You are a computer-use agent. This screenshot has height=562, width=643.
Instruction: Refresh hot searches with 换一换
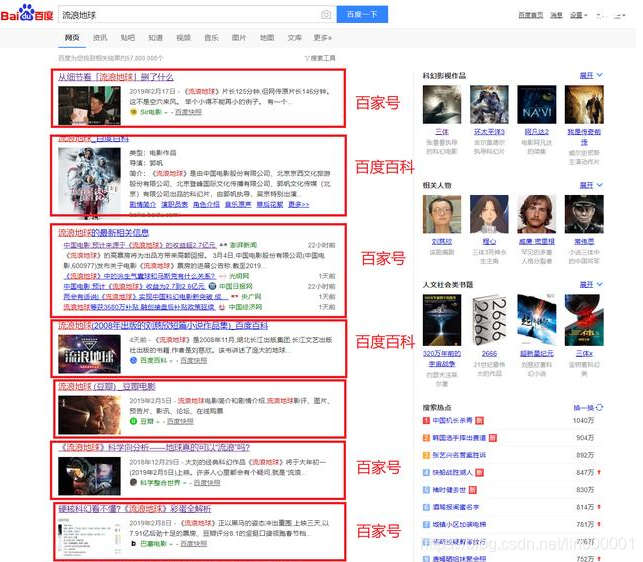click(x=588, y=408)
